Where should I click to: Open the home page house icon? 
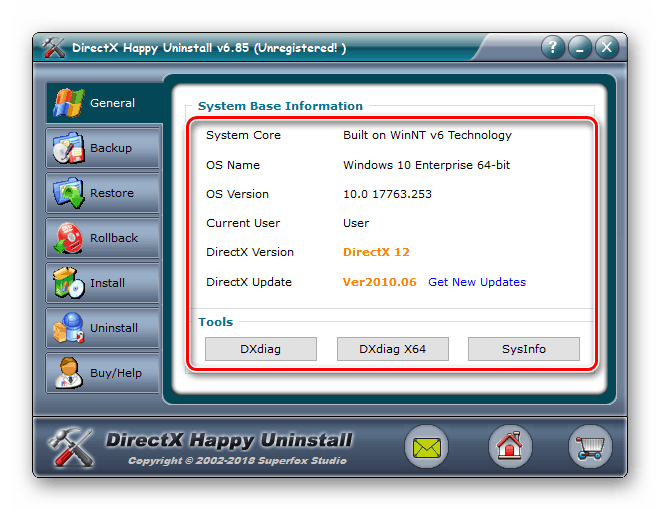pyautogui.click(x=510, y=447)
